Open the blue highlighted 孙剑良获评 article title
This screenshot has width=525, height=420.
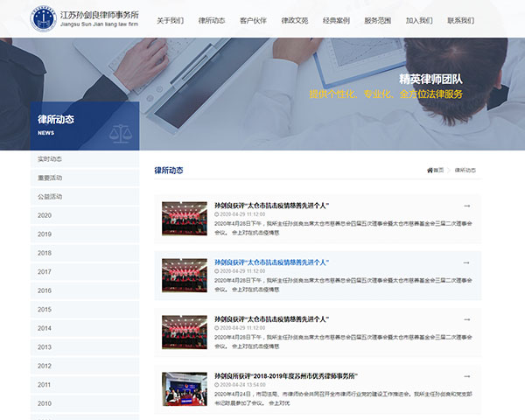pyautogui.click(x=271, y=262)
